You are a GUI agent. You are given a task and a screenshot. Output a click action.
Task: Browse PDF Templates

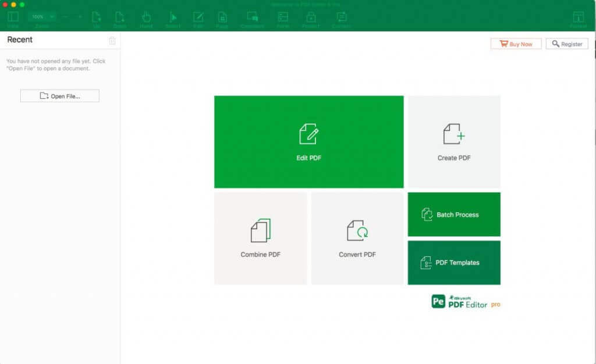[454, 263]
